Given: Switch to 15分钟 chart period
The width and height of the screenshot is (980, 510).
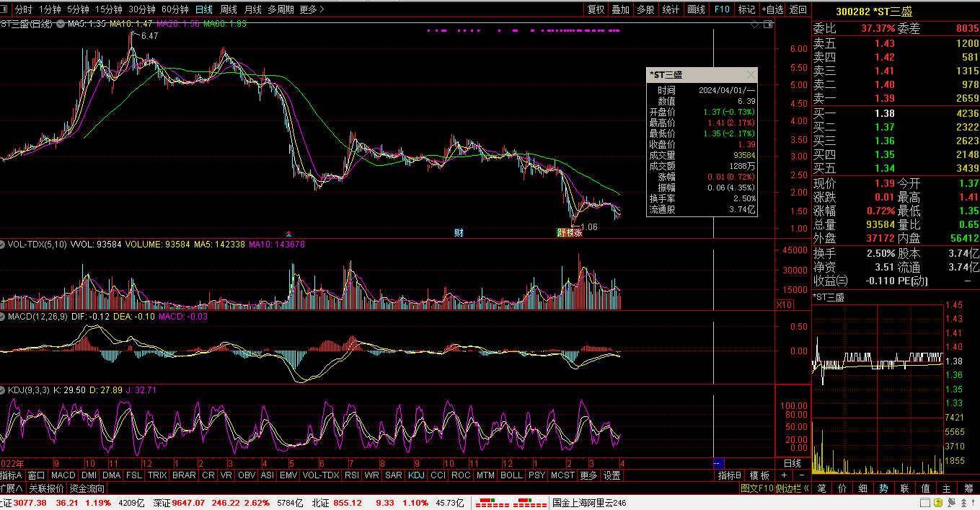Looking at the screenshot, I should click(109, 9).
